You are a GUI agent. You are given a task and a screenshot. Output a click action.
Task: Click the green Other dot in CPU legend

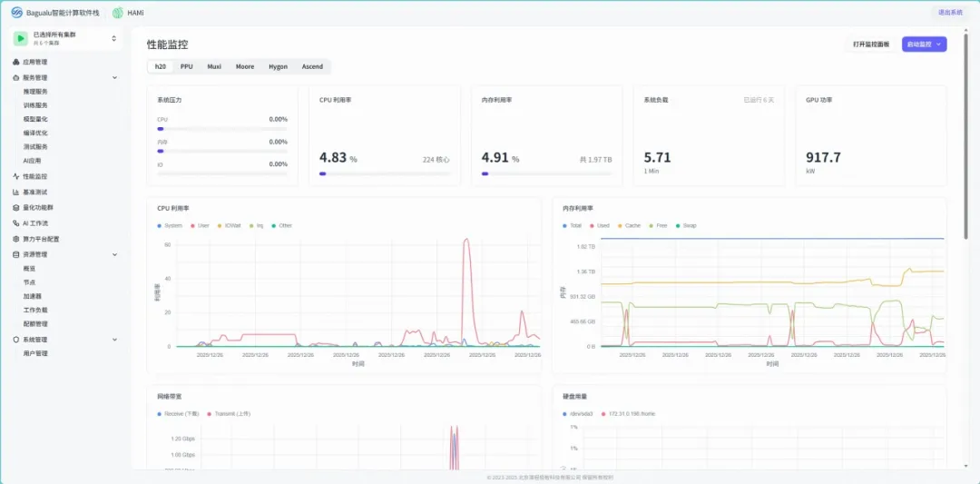click(273, 225)
